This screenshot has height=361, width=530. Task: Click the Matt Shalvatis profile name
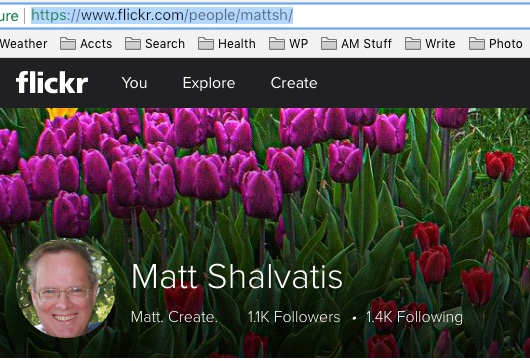[237, 276]
